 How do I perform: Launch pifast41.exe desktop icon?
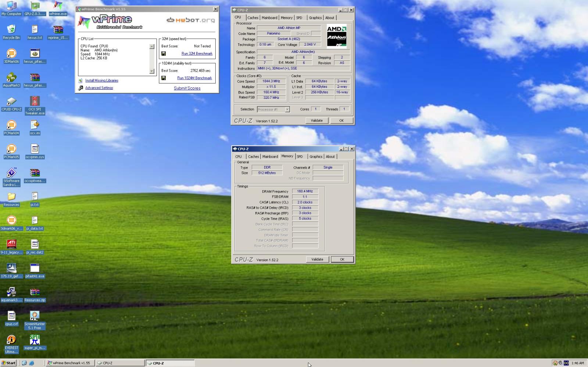[35, 271]
